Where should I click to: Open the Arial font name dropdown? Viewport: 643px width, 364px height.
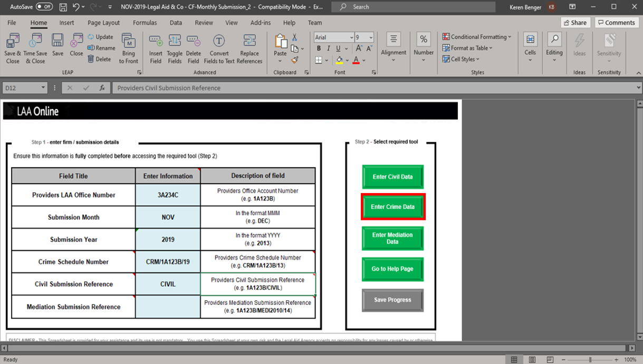click(351, 37)
